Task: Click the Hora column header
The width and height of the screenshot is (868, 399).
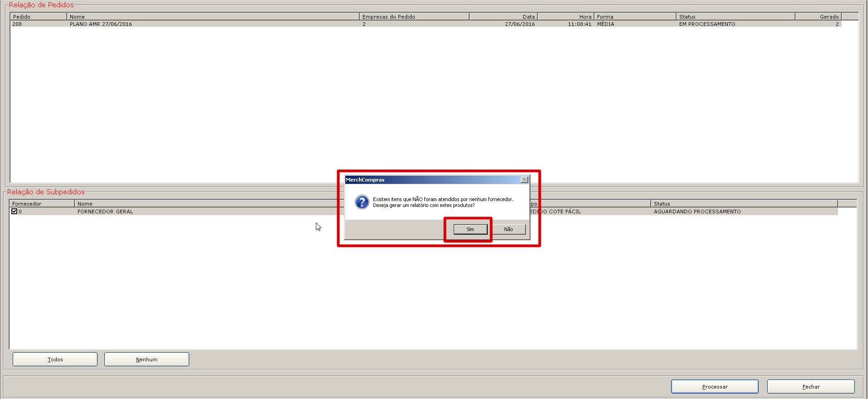Action: [565, 17]
